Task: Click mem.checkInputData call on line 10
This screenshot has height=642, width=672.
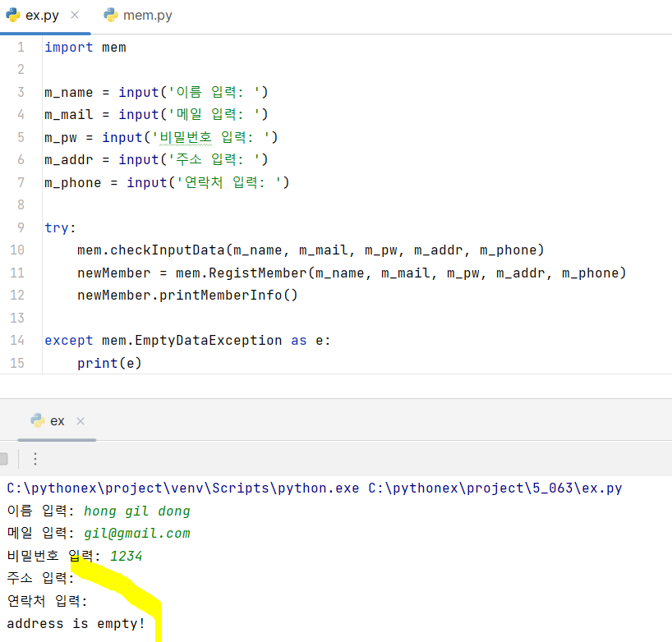Action: click(x=311, y=250)
